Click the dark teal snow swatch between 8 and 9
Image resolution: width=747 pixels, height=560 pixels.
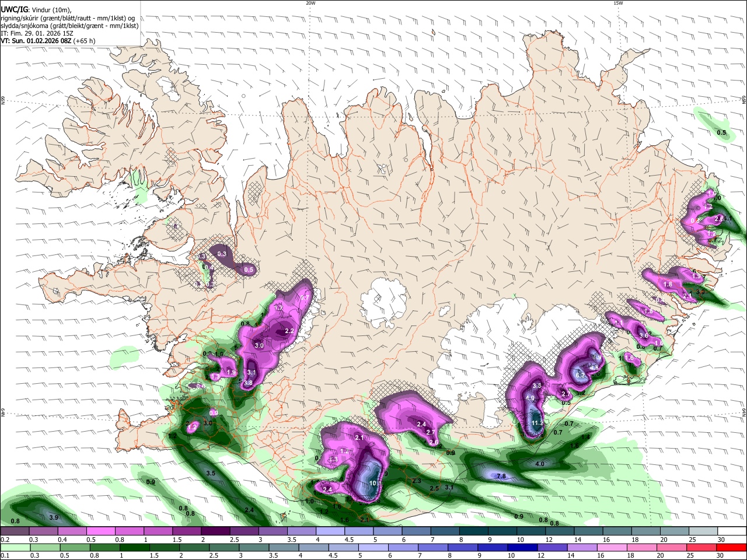point(473,531)
